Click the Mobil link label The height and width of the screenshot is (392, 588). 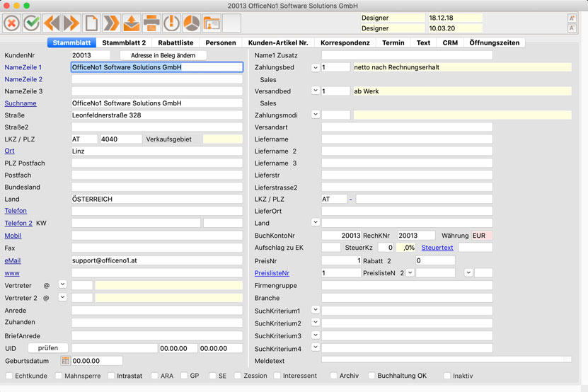[13, 236]
